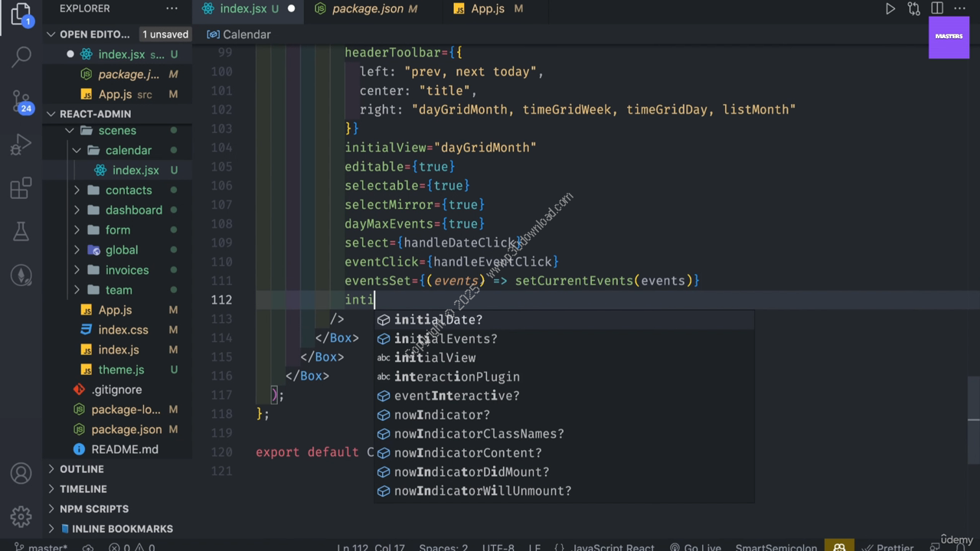Open the Extensions view
The width and height of the screenshot is (980, 551).
tap(21, 188)
